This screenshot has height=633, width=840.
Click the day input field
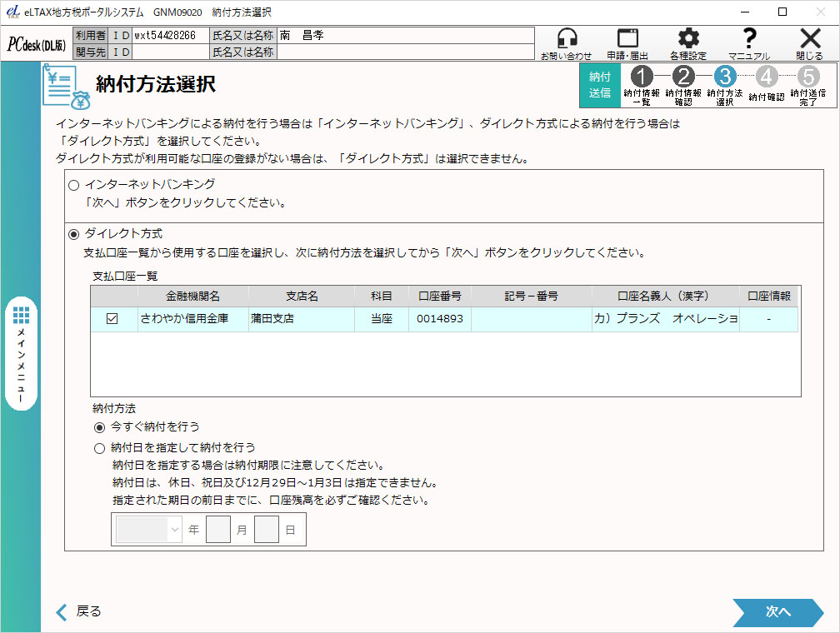pos(267,530)
